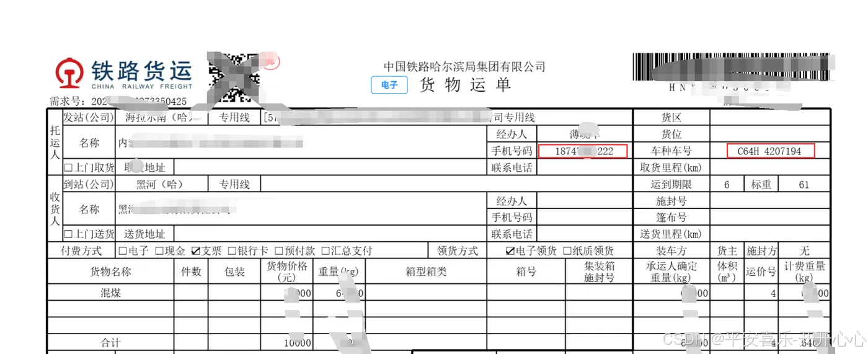
Task: Click the 货物名称 column header
Action: tap(111, 272)
